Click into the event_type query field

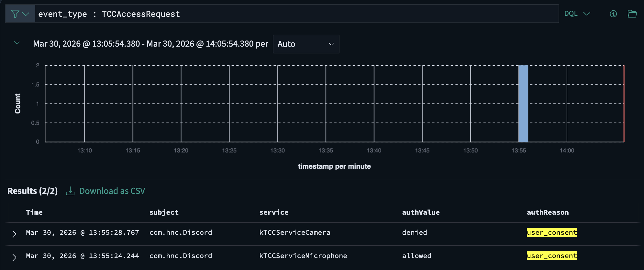(x=291, y=14)
